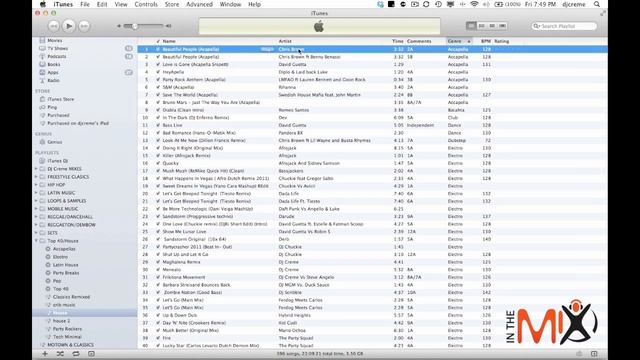The height and width of the screenshot is (360, 640).
Task: Open Spotlight search in menu bar
Action: [x=597, y=4]
